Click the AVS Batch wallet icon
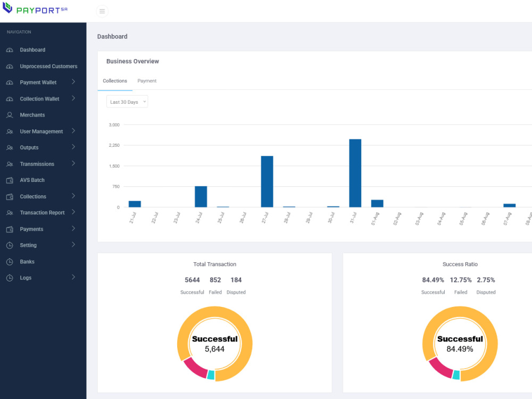 (10, 180)
